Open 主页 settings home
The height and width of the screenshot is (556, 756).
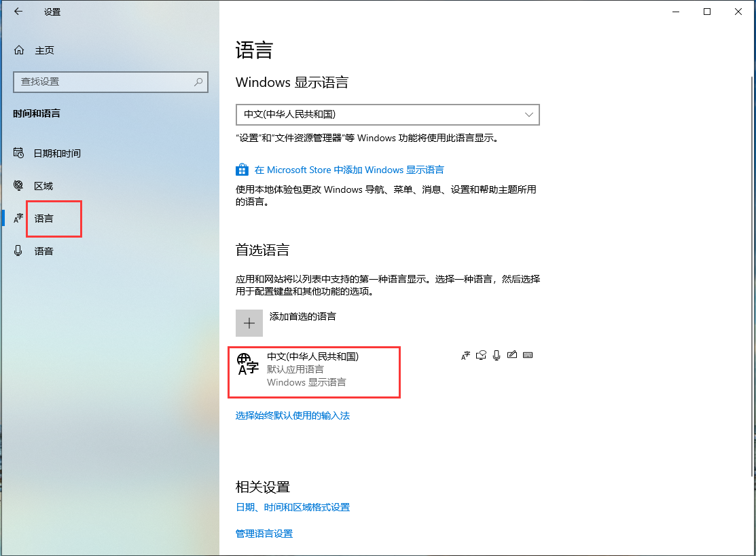pyautogui.click(x=44, y=50)
